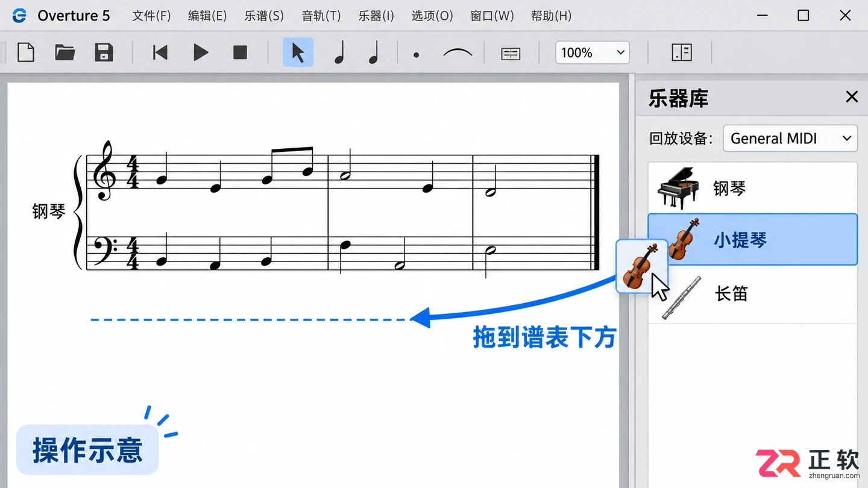Open the 窗口(W) menu
Viewport: 868px width, 488px height.
point(492,16)
